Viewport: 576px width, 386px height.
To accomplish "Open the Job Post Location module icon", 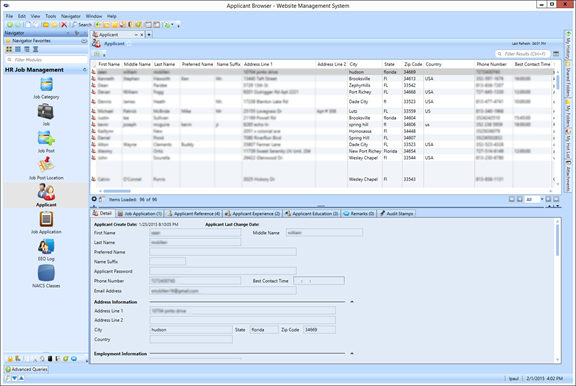I will [x=46, y=165].
